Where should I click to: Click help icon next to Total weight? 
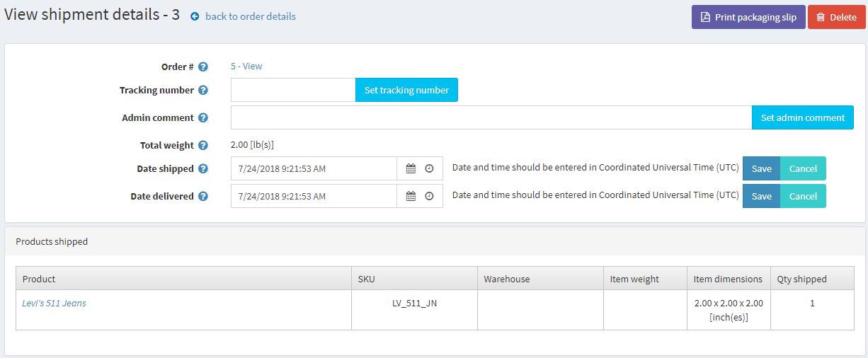point(203,146)
